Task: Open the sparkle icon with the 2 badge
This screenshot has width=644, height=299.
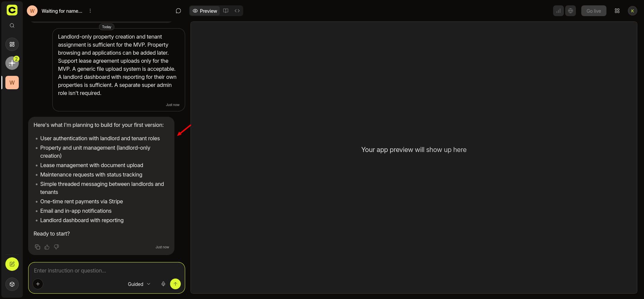Action: (12, 63)
